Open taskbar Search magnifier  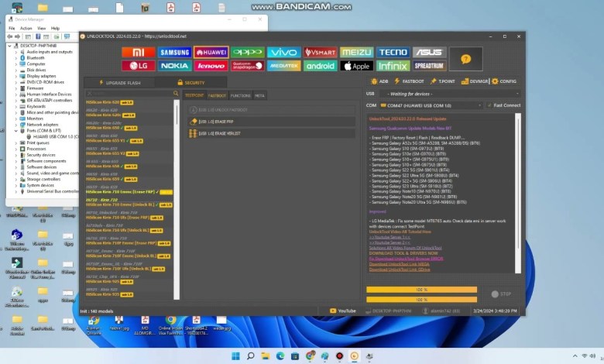click(x=250, y=356)
